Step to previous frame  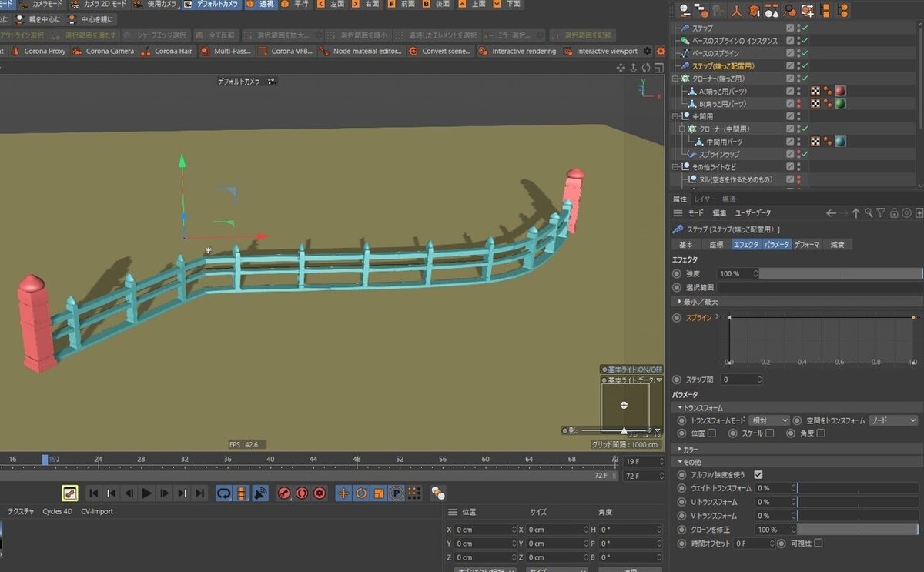[129, 493]
